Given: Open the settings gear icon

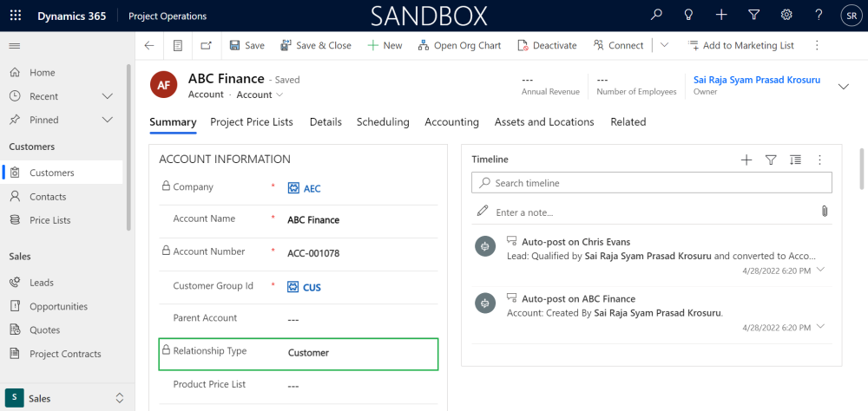Looking at the screenshot, I should point(786,15).
